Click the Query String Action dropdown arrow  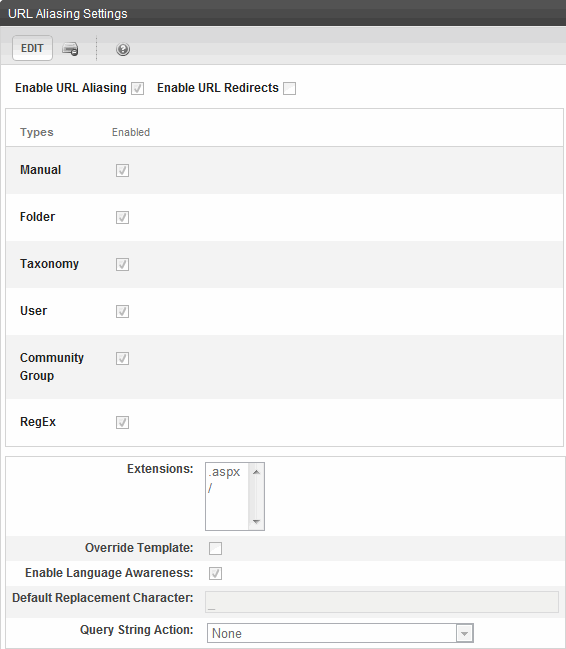point(464,633)
